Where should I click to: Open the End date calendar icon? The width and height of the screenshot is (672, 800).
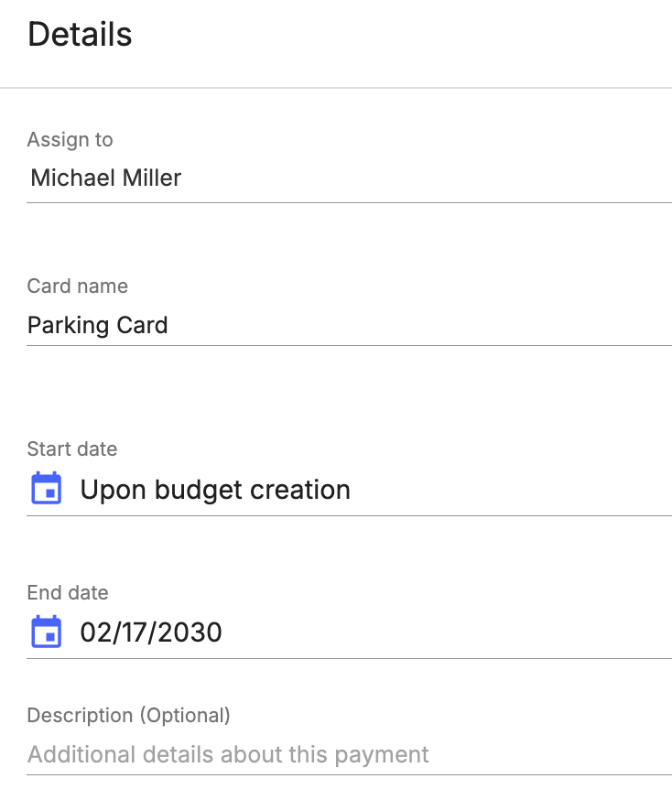click(x=47, y=632)
